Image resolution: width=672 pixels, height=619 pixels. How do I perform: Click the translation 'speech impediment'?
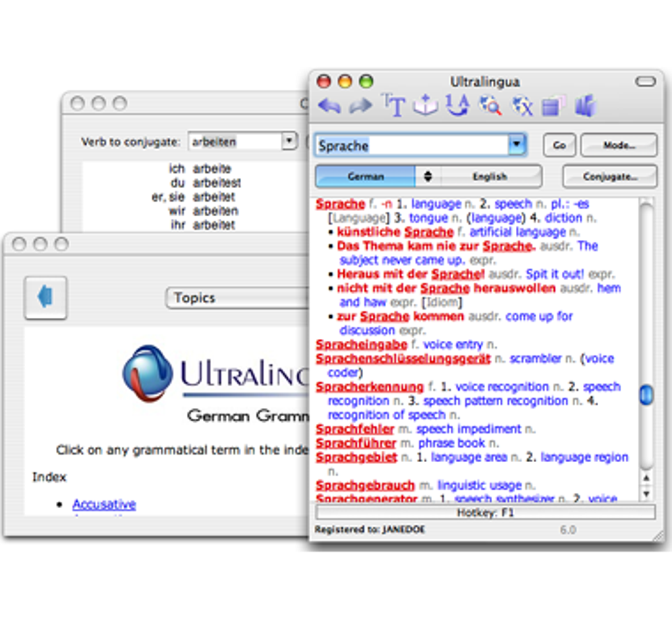pos(469,429)
